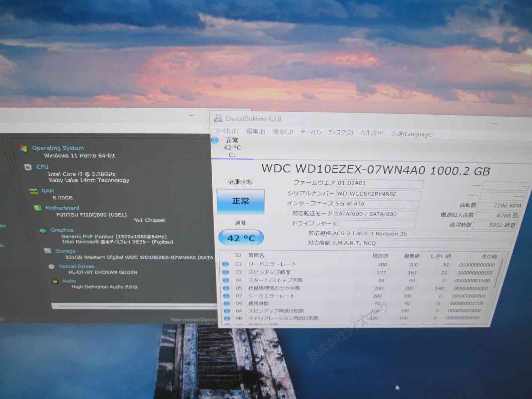Open the Storage section link

click(65, 251)
